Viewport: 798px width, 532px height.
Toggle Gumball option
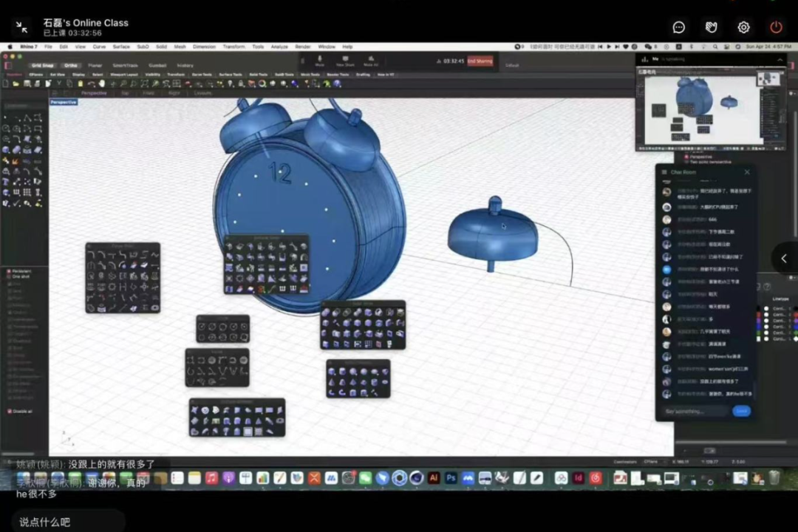(x=157, y=65)
